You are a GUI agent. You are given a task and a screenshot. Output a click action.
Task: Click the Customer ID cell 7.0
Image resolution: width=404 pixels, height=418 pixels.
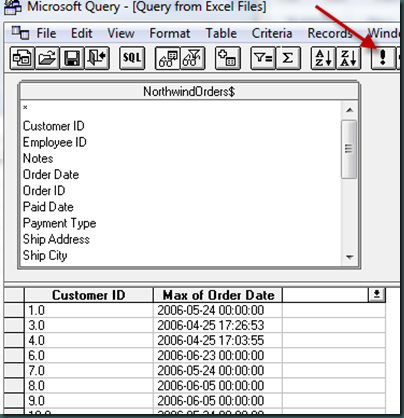[x=89, y=370]
